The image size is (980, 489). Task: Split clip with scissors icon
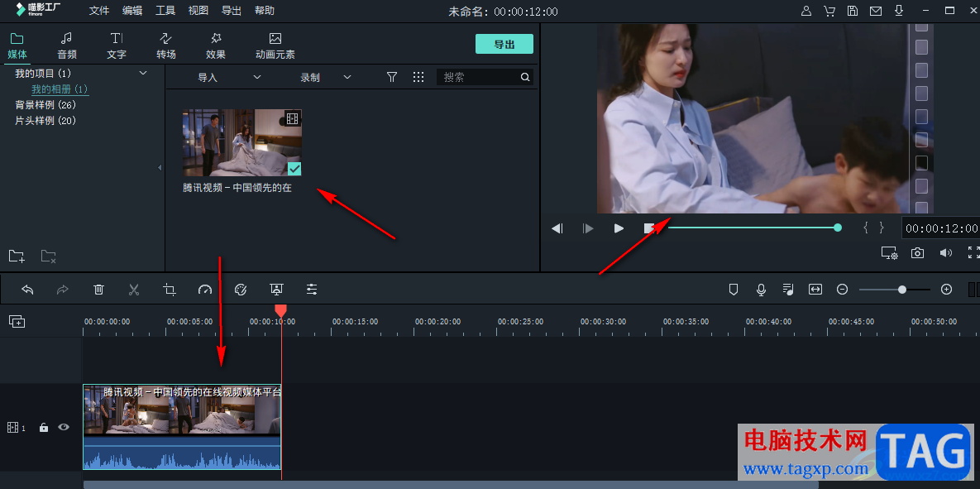(x=134, y=289)
